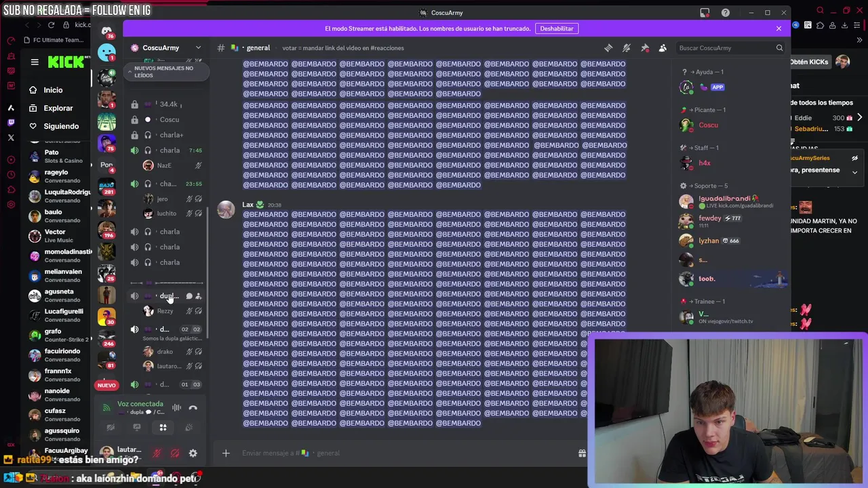Click Lax user avatar in chat

coord(226,209)
